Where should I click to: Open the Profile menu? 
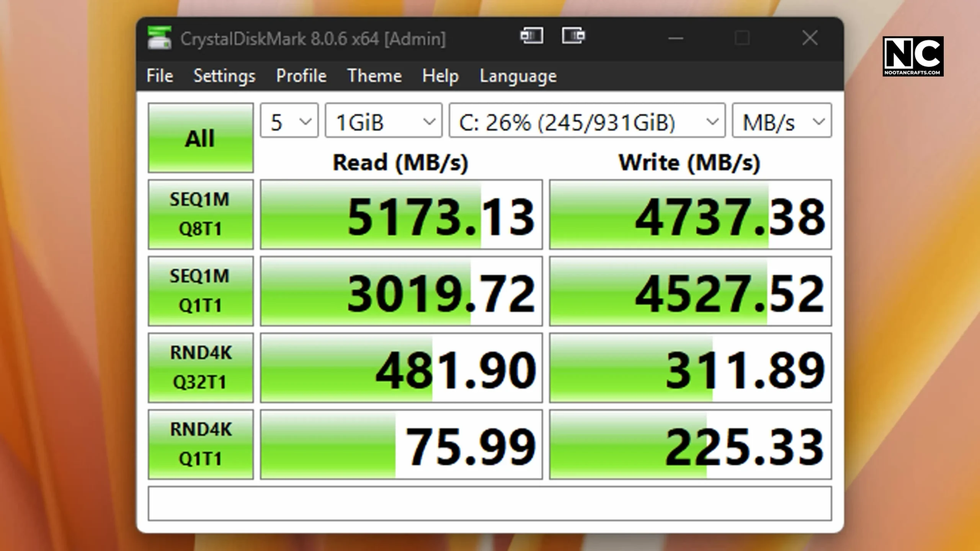(x=301, y=76)
